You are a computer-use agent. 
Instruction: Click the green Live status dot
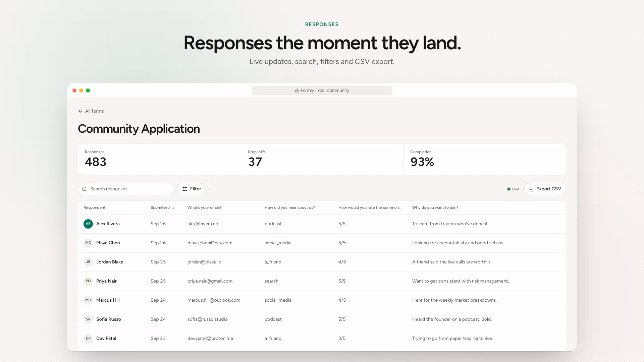point(509,189)
